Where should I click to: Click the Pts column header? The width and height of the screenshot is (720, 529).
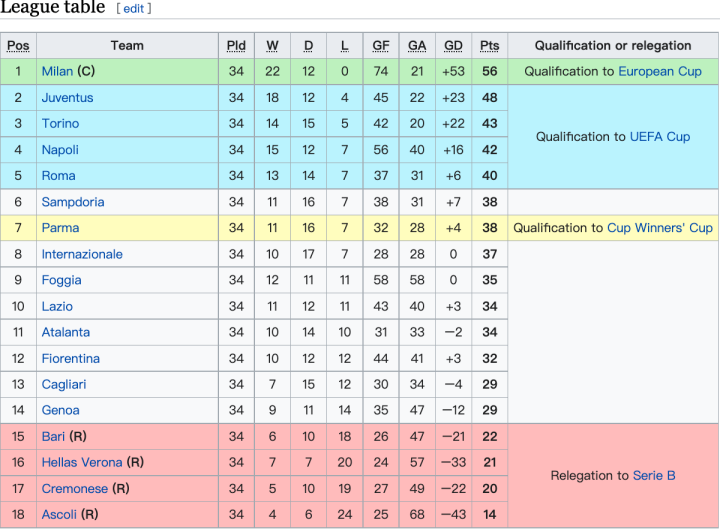(489, 46)
